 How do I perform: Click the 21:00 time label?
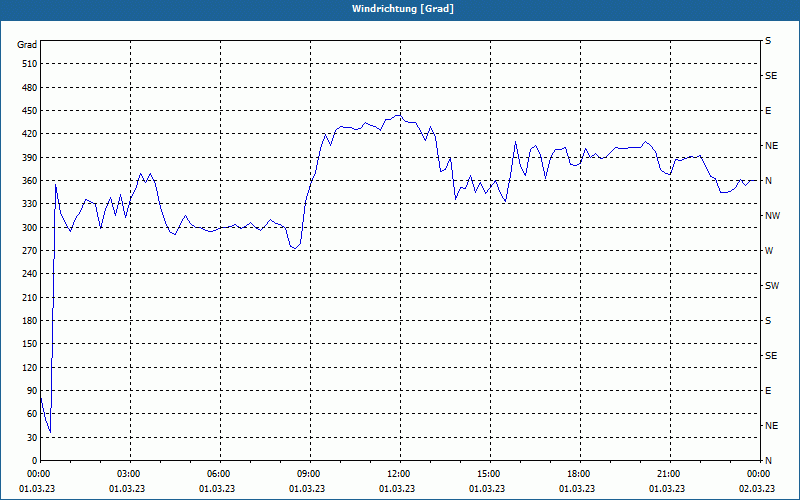click(x=670, y=473)
